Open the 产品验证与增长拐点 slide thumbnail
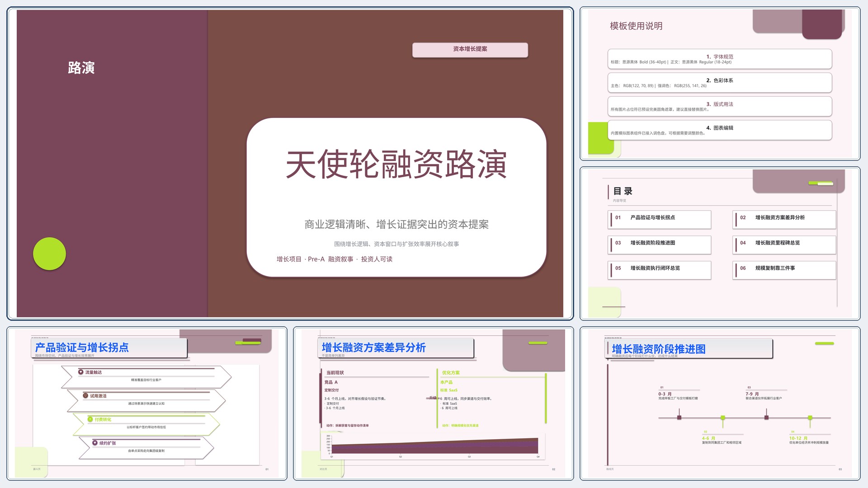Viewport: 868px width, 488px height. coord(147,404)
